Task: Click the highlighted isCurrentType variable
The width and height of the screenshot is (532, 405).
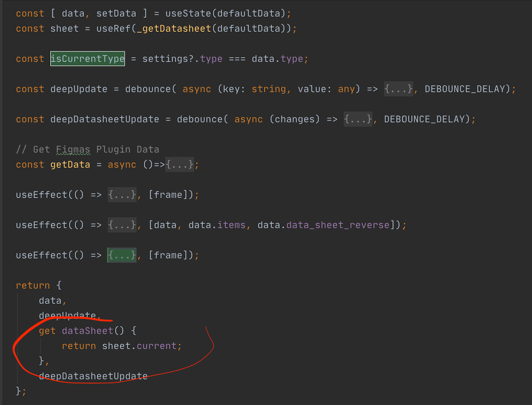Action: 87,59
